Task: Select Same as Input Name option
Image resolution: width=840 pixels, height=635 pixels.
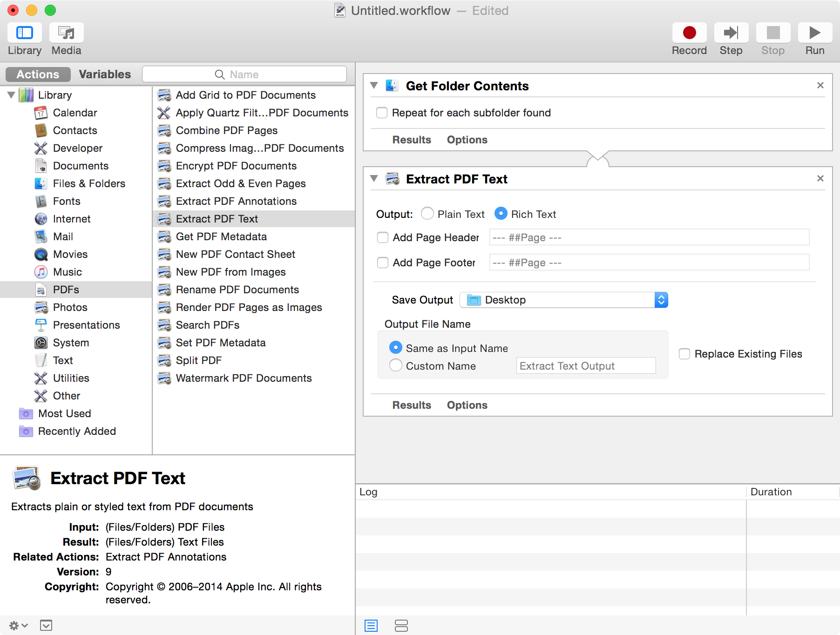Action: coord(395,348)
